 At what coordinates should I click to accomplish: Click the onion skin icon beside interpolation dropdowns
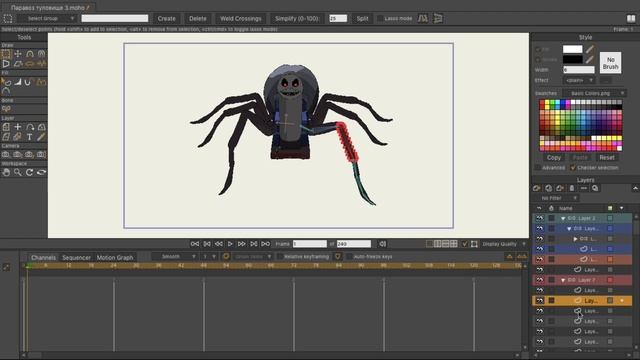pyautogui.click(x=226, y=256)
